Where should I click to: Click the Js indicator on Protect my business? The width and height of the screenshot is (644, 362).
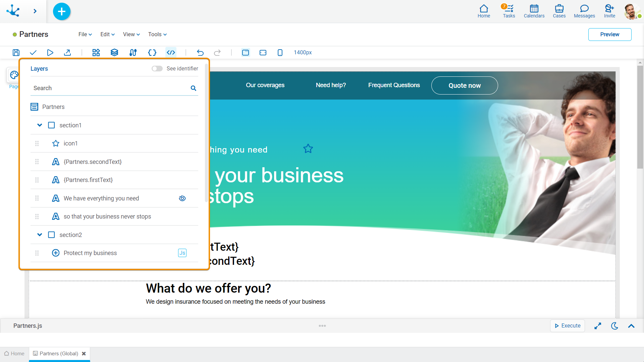pos(182,253)
